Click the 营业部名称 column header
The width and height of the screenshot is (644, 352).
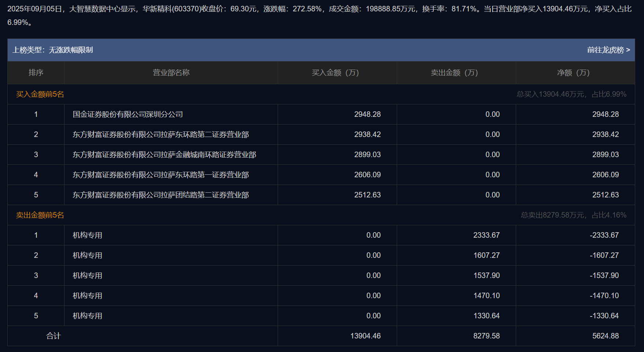pos(171,73)
